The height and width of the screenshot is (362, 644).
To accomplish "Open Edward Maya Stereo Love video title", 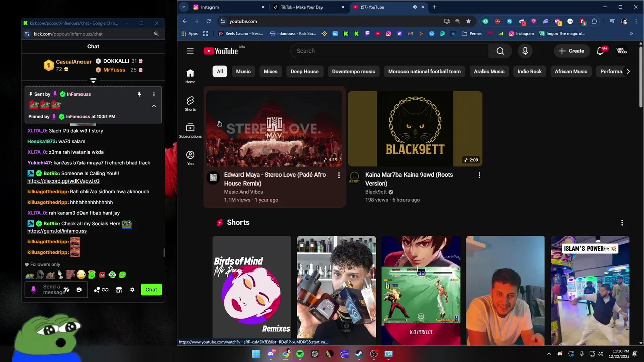I will tap(275, 179).
